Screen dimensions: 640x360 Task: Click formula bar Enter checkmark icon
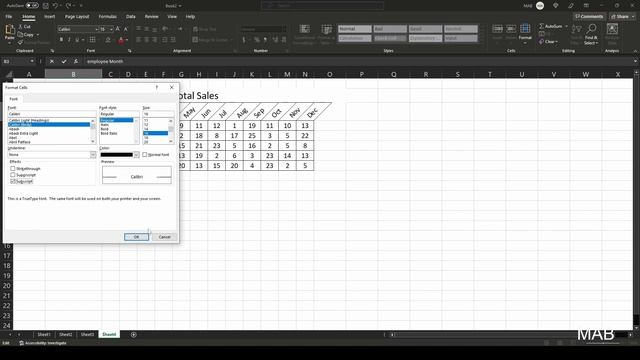pyautogui.click(x=64, y=61)
